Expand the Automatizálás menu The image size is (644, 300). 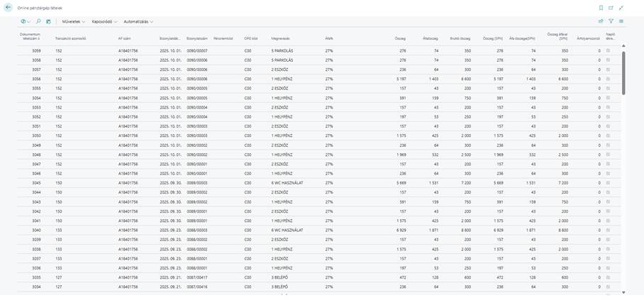pyautogui.click(x=138, y=21)
